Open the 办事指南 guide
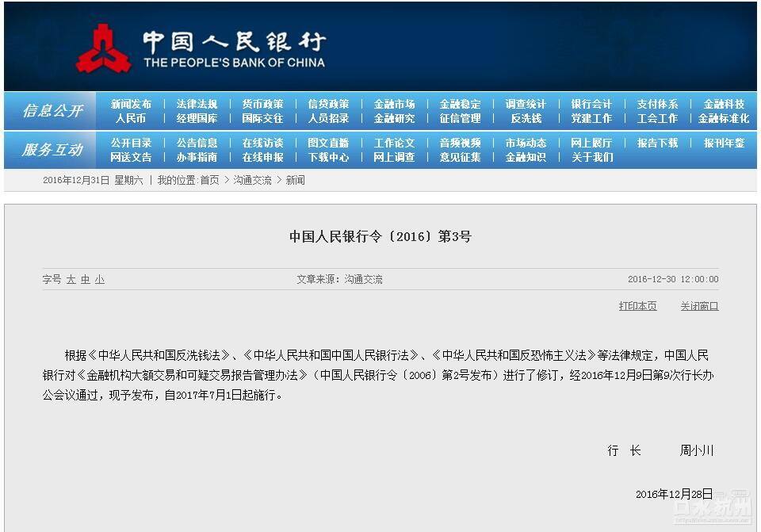 click(x=197, y=157)
